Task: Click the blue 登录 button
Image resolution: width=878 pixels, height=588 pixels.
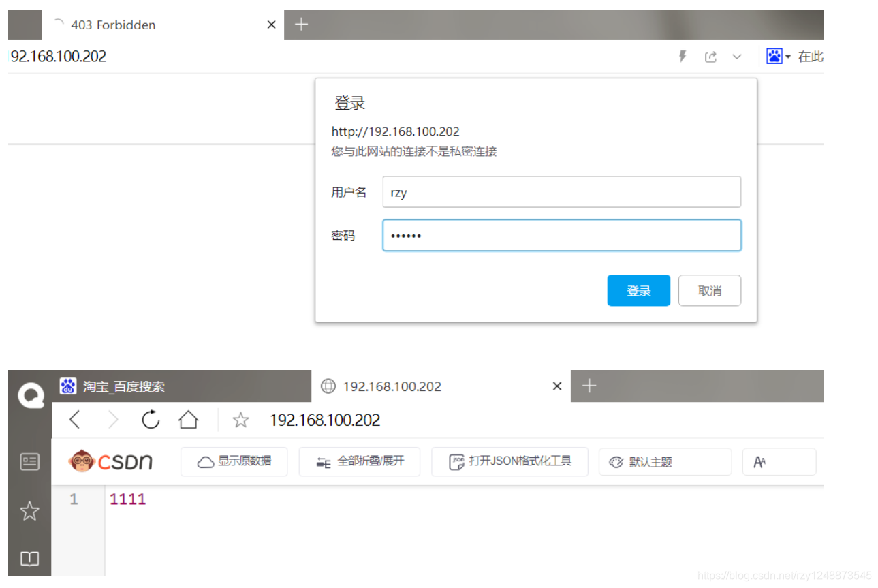Action: (x=638, y=291)
